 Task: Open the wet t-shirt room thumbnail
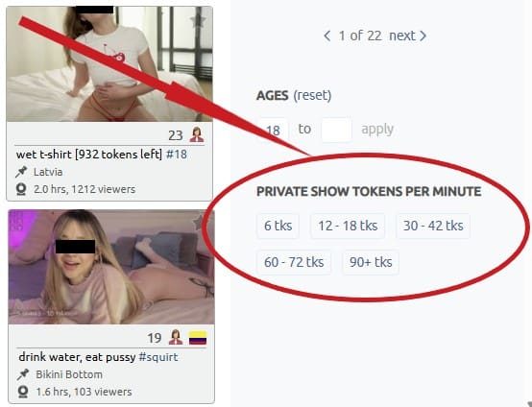click(x=109, y=63)
